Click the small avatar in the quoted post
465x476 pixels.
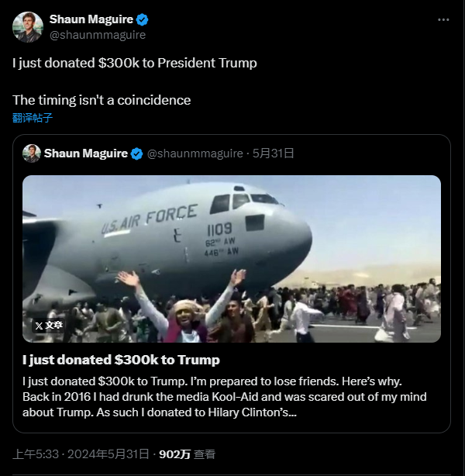31,153
